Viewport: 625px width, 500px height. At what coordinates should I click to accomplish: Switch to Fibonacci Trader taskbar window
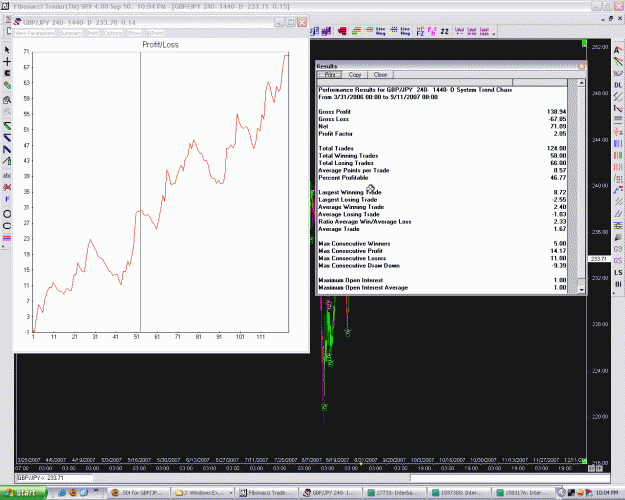point(267,493)
